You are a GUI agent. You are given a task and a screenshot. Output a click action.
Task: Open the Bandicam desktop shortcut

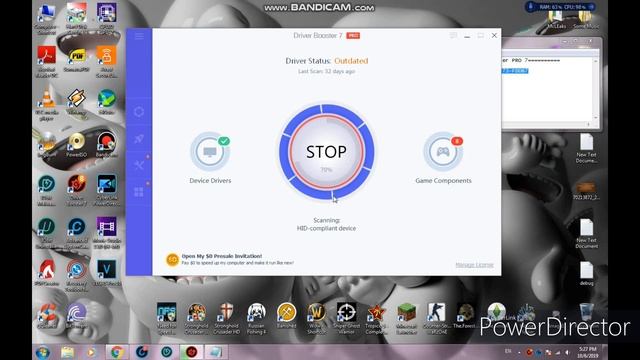click(107, 145)
